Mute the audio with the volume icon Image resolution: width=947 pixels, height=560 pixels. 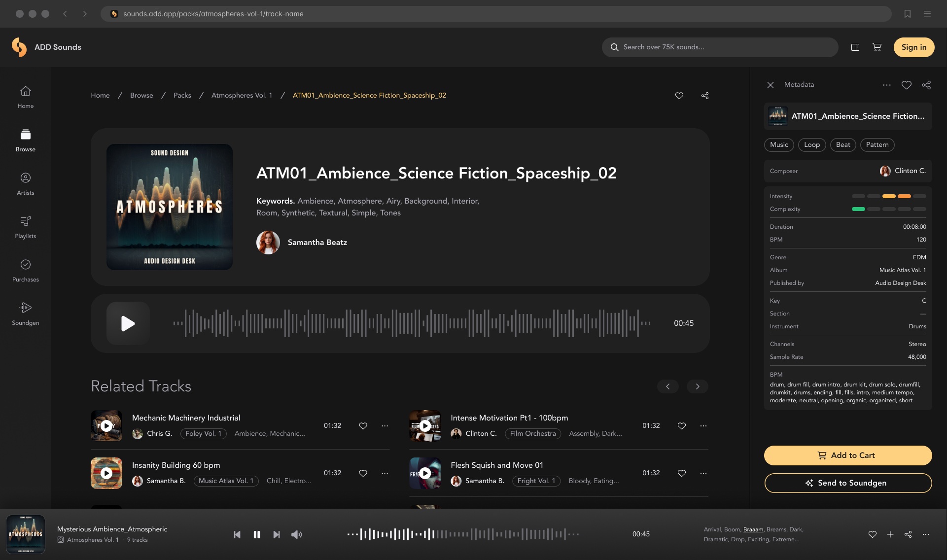pos(296,534)
